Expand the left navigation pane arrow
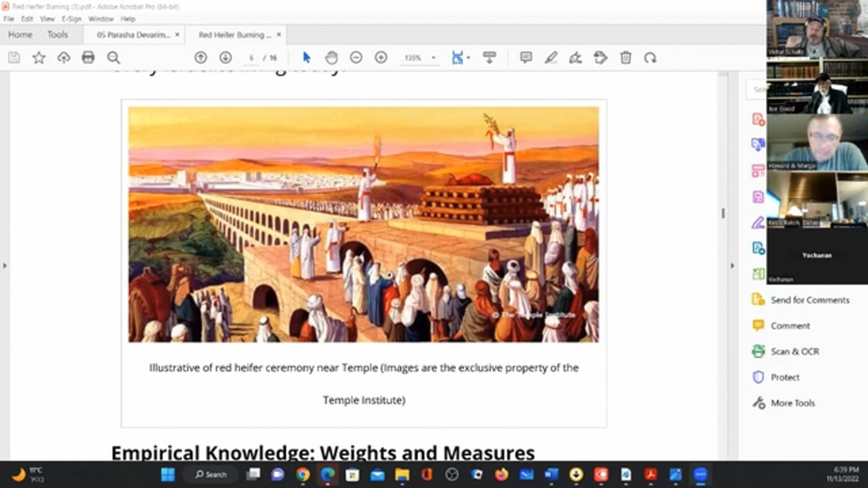Image resolution: width=868 pixels, height=488 pixels. click(5, 265)
